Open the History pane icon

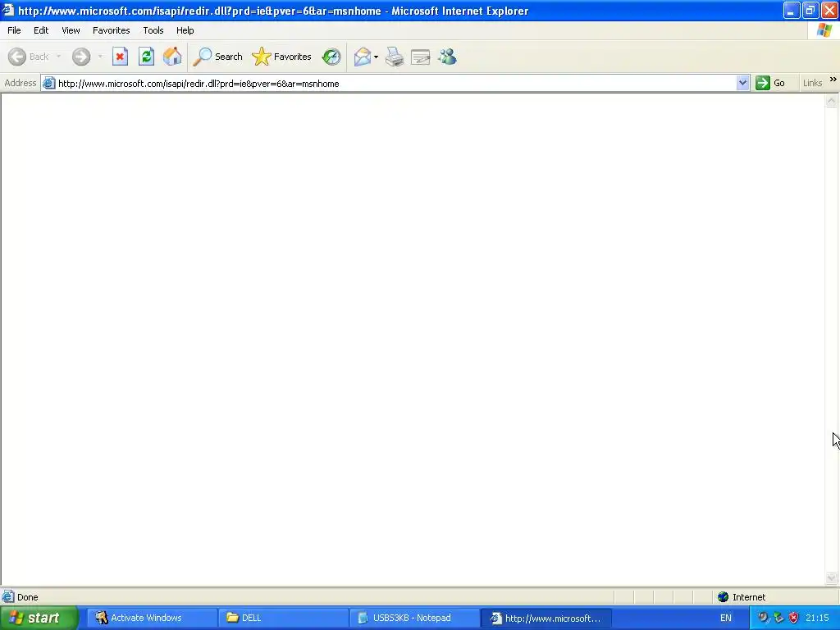[331, 57]
